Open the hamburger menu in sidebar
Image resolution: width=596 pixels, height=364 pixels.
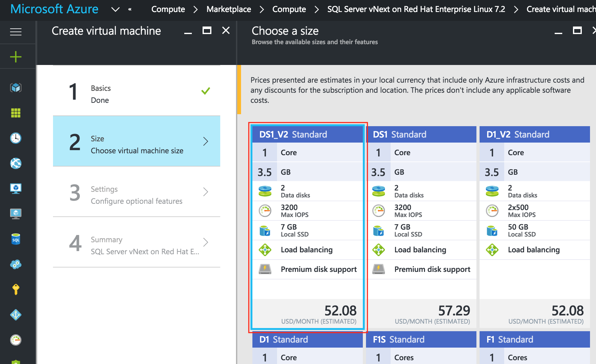tap(16, 32)
